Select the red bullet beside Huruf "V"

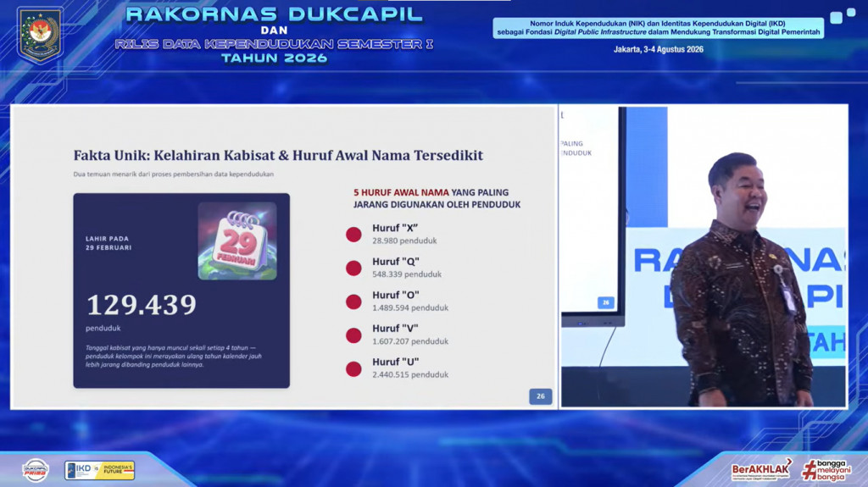tap(353, 335)
